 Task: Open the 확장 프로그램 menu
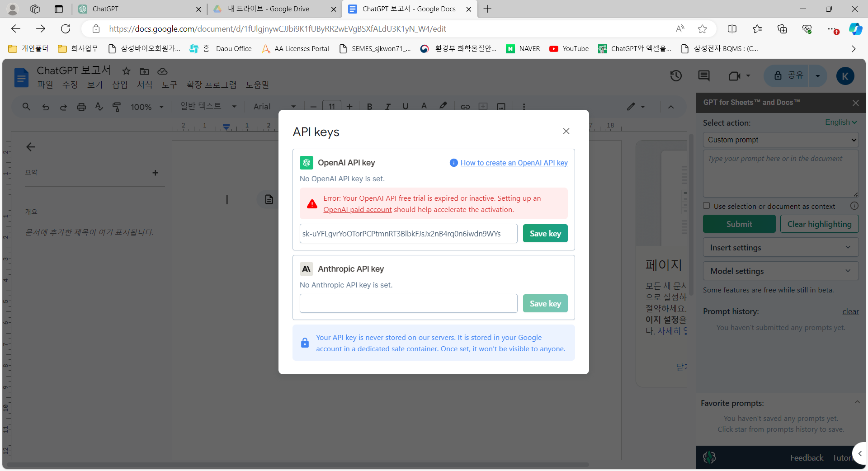click(x=211, y=85)
